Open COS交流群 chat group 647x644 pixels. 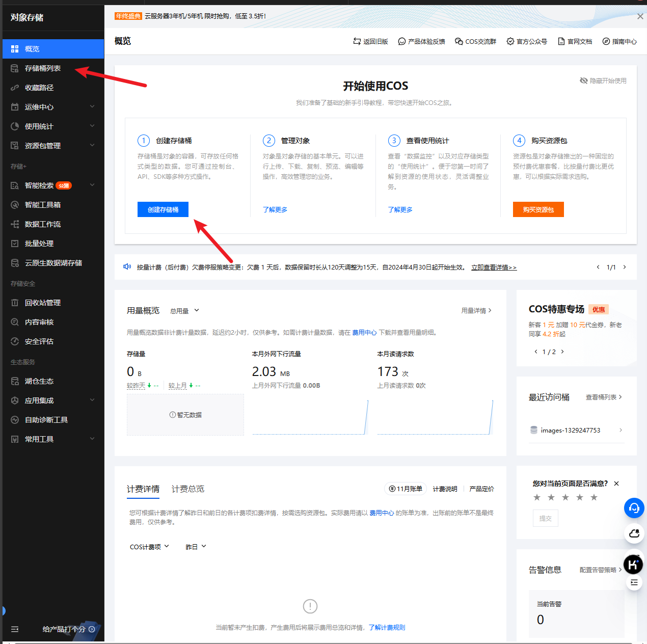point(475,42)
